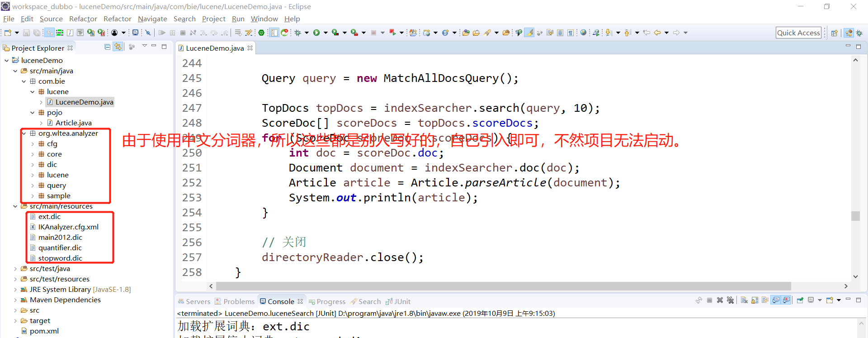Click the green Run button
This screenshot has height=338, width=868.
point(316,33)
